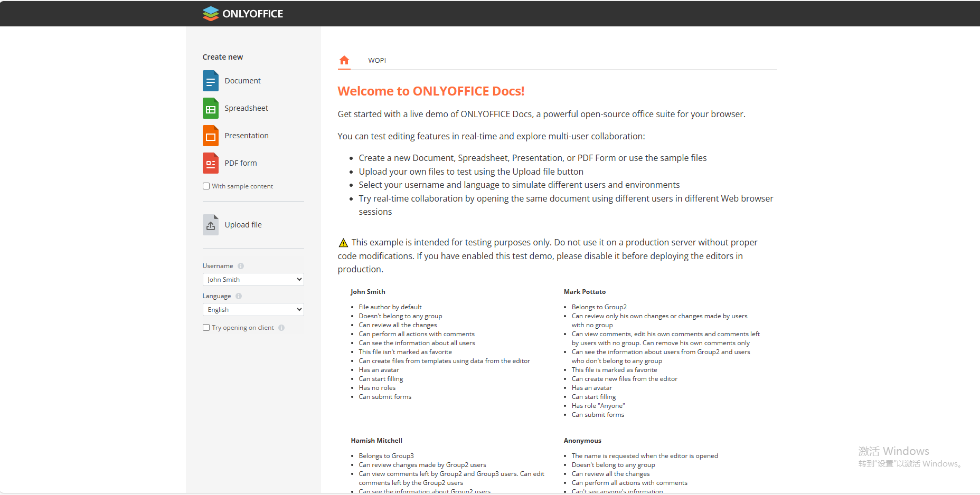Click the Upload file link
Screen dimensions: 980x495
click(x=243, y=225)
